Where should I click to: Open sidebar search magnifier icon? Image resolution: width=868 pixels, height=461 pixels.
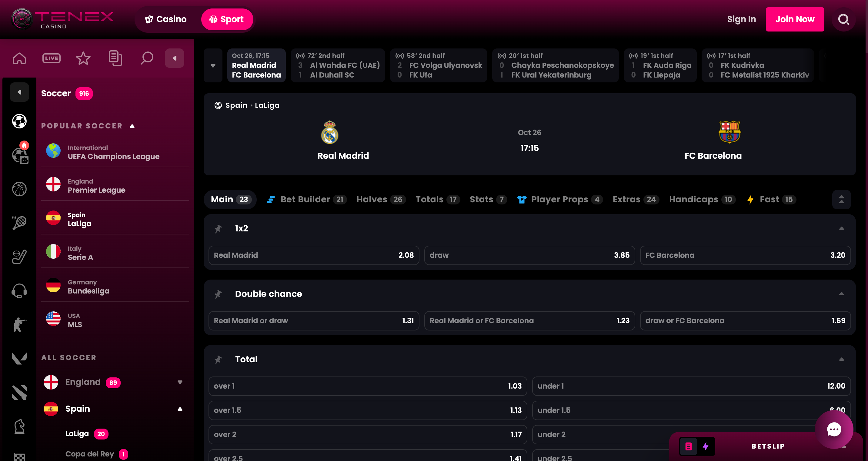click(x=147, y=58)
